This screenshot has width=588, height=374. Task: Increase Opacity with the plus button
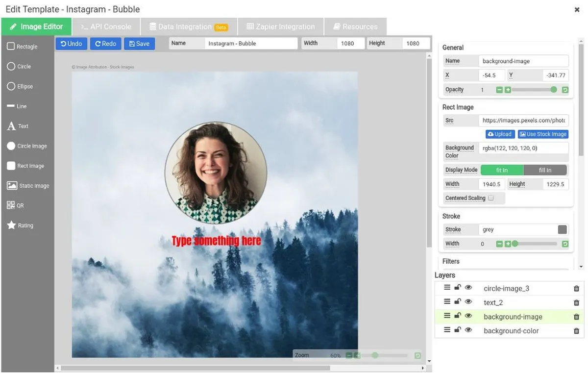click(x=508, y=90)
